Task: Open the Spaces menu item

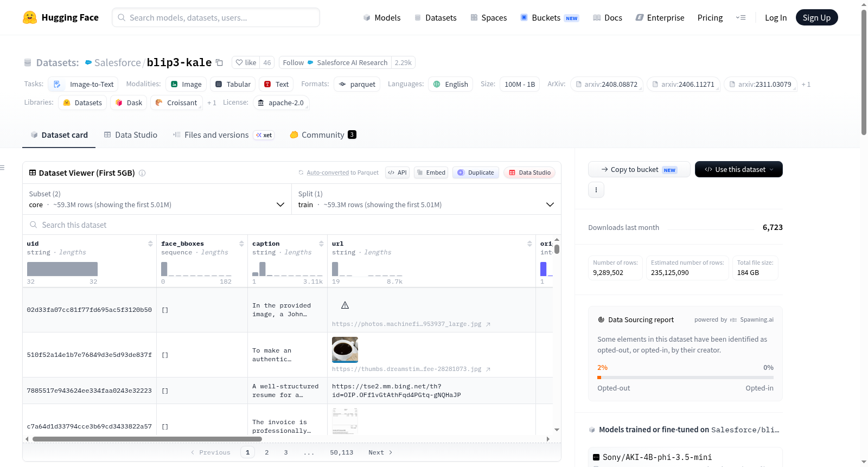Action: [x=489, y=18]
